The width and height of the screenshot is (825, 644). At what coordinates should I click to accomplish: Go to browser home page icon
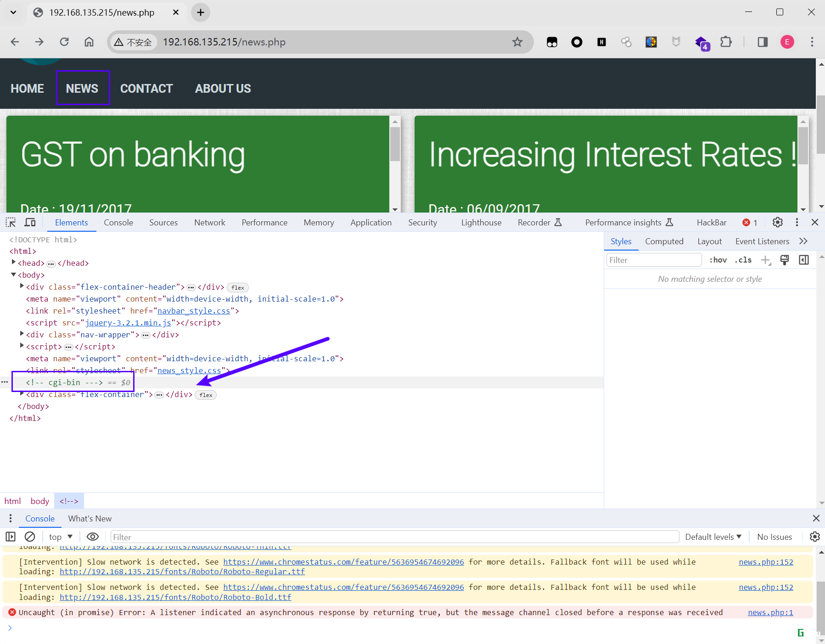89,42
